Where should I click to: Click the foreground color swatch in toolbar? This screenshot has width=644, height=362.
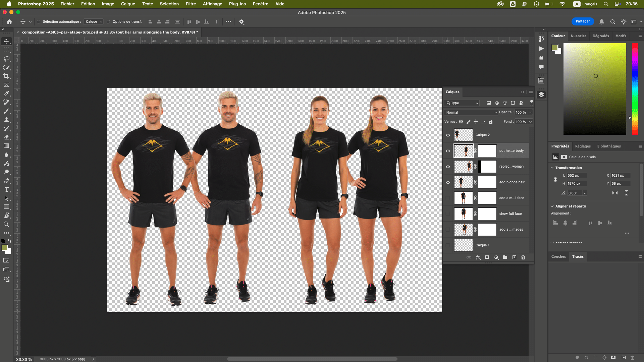tap(5, 248)
